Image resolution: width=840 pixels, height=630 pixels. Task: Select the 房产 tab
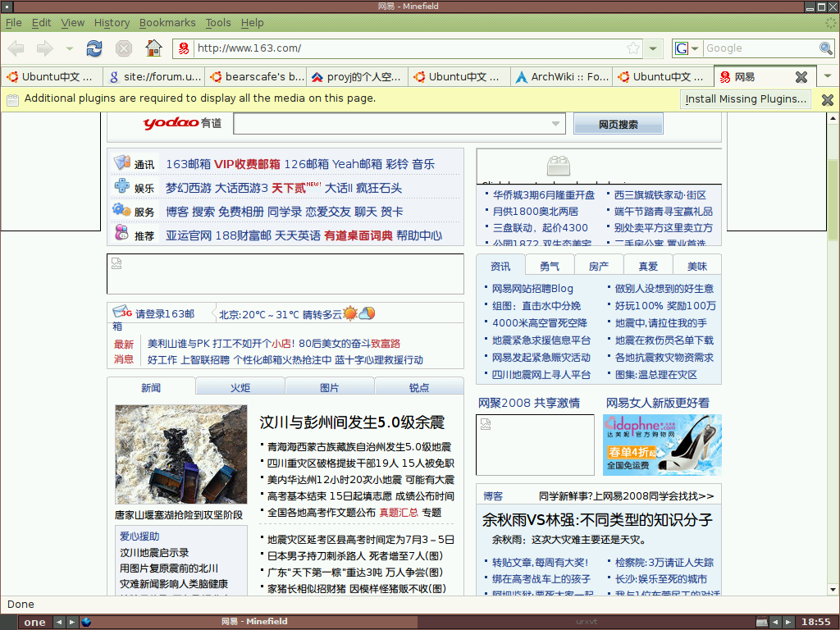click(598, 267)
